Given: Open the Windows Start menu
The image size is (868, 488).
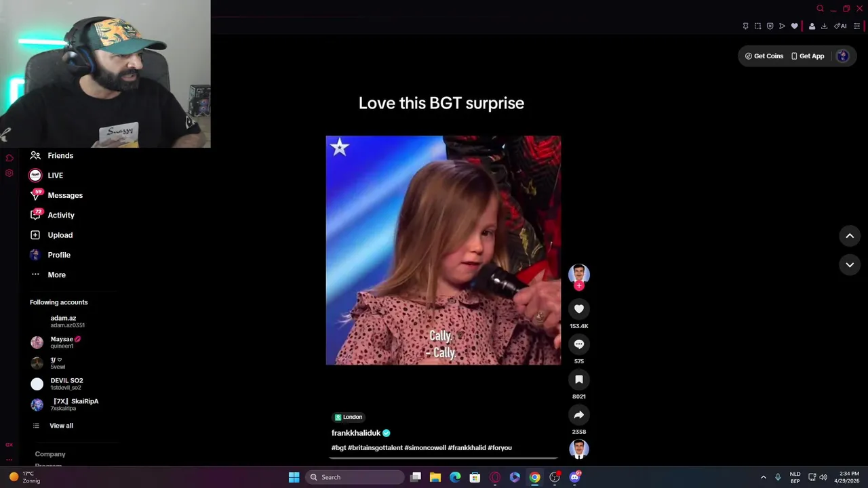Looking at the screenshot, I should 294,477.
